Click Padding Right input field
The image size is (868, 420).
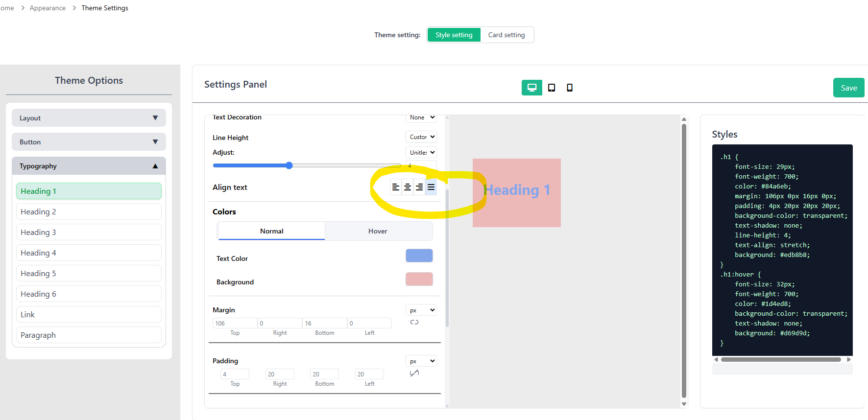[x=280, y=374]
